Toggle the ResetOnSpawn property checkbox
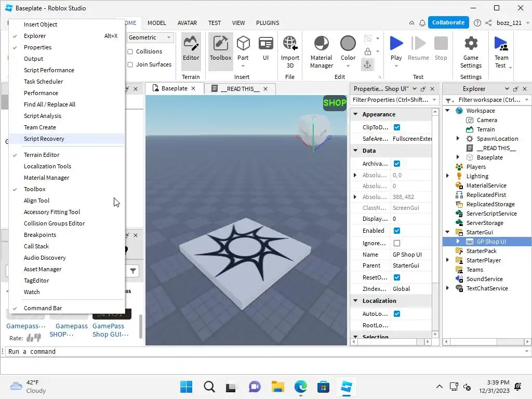Image resolution: width=532 pixels, height=399 pixels. [396, 277]
